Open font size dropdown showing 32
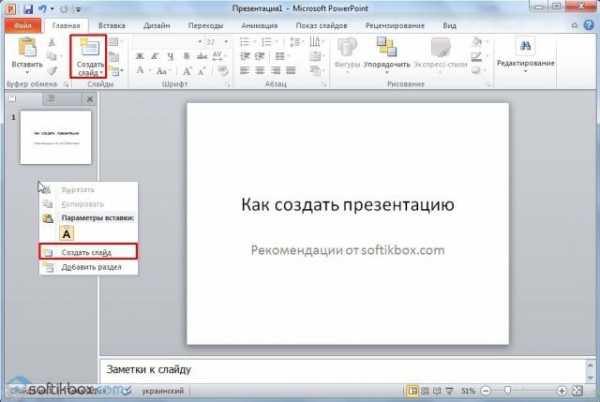 click(226, 42)
